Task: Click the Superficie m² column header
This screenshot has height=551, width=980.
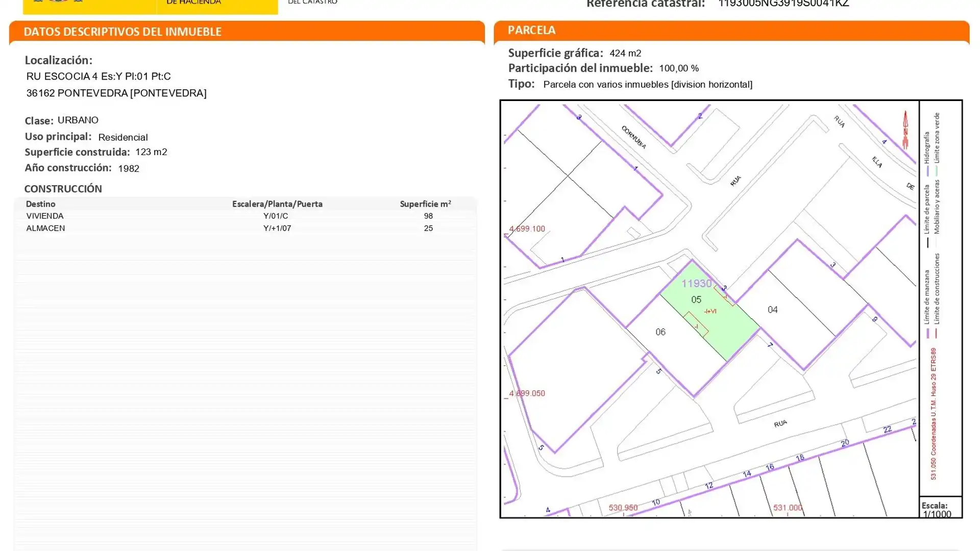Action: tap(425, 204)
